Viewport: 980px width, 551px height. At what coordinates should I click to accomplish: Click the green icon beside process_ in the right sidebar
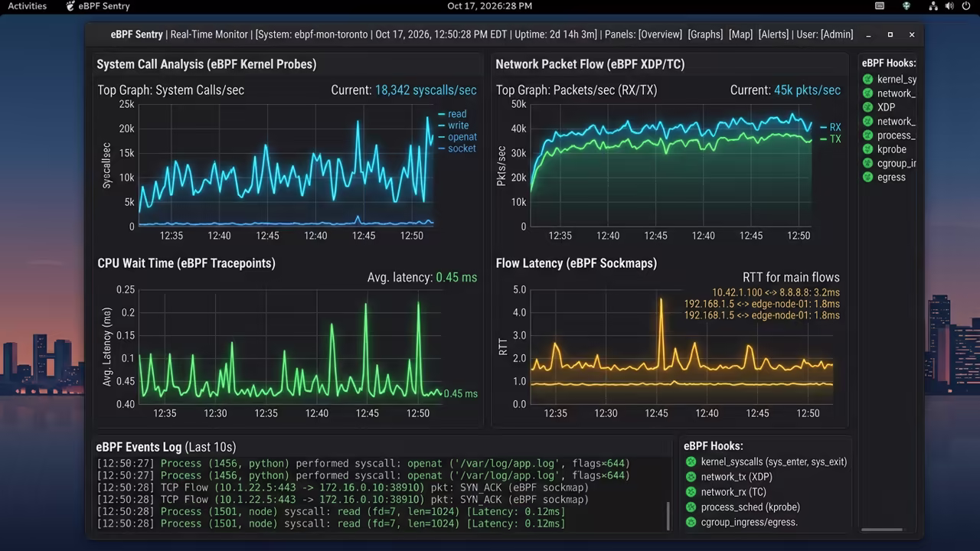(x=867, y=135)
